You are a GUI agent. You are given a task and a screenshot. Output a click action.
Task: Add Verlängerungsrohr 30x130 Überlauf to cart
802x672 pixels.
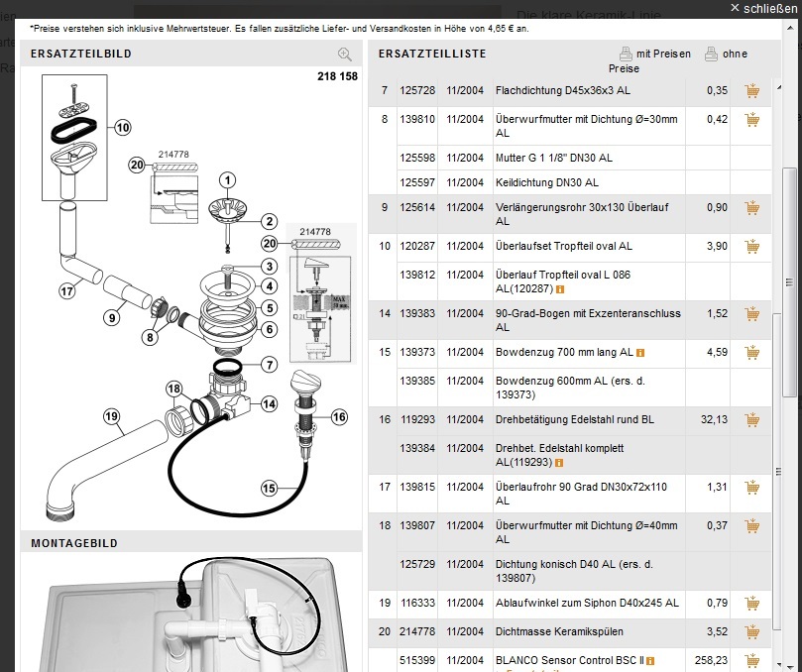coord(751,208)
